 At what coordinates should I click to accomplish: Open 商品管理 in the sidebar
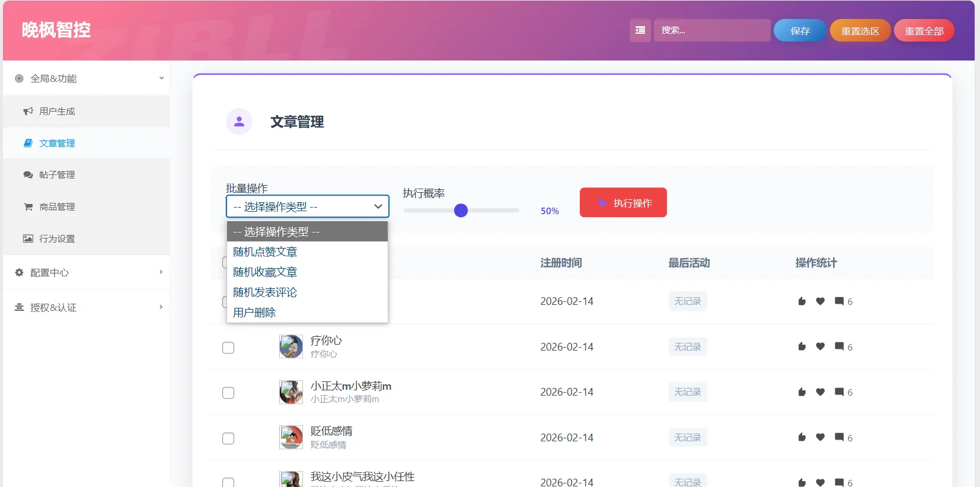pos(86,206)
